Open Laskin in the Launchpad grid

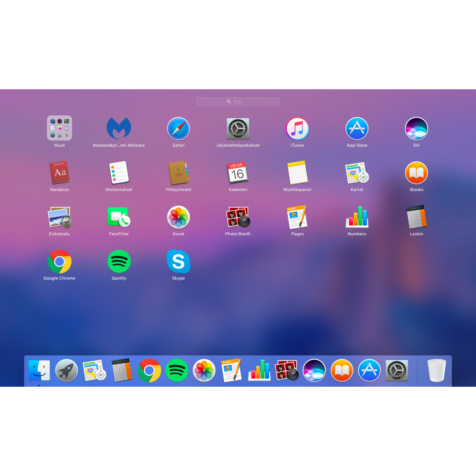[x=416, y=217]
